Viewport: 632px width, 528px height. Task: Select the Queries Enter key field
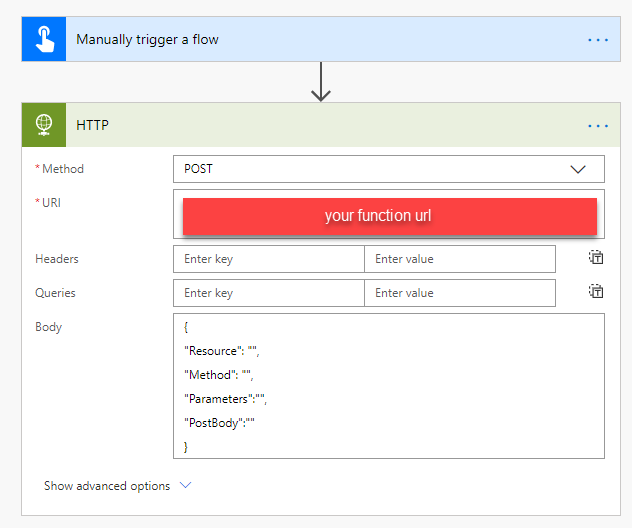(268, 293)
